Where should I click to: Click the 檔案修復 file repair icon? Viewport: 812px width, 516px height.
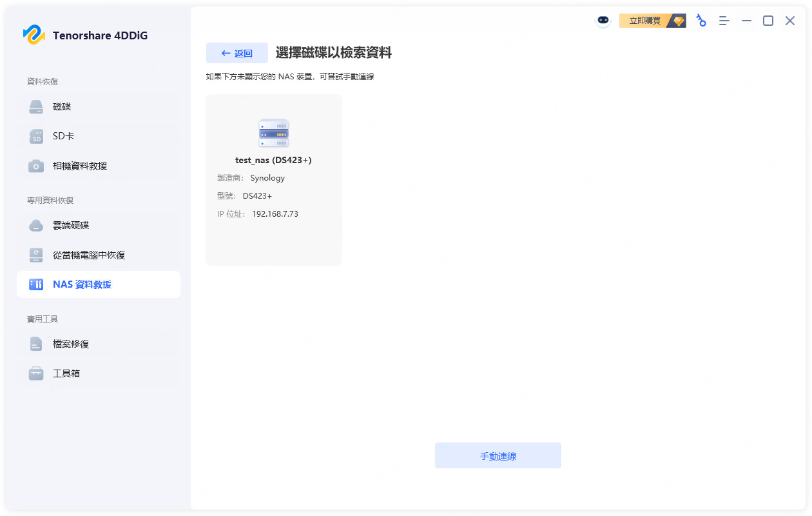[x=36, y=344]
